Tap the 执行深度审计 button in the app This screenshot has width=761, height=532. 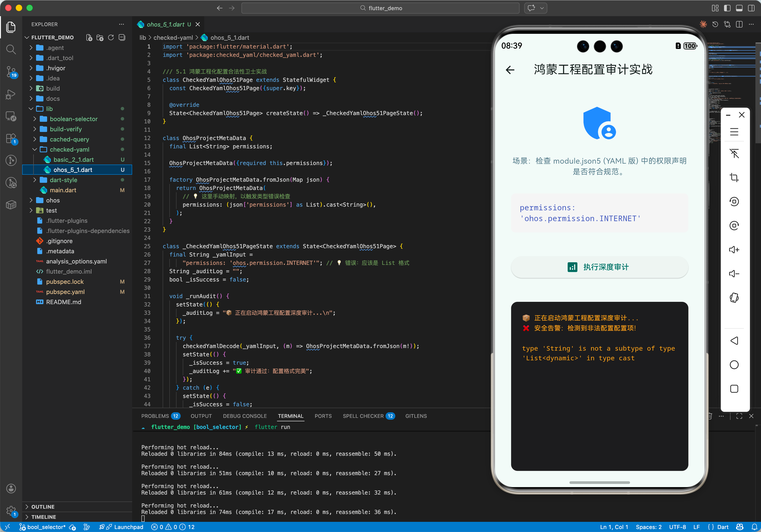point(599,267)
